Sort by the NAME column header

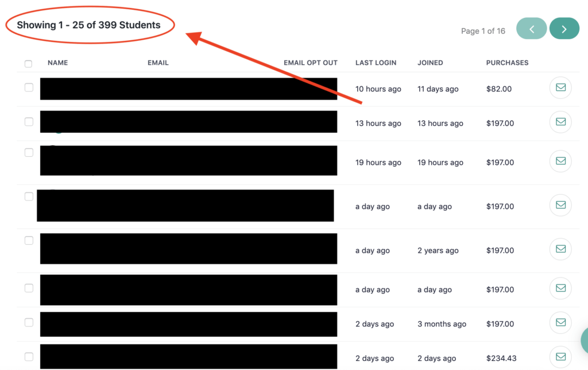coord(58,63)
